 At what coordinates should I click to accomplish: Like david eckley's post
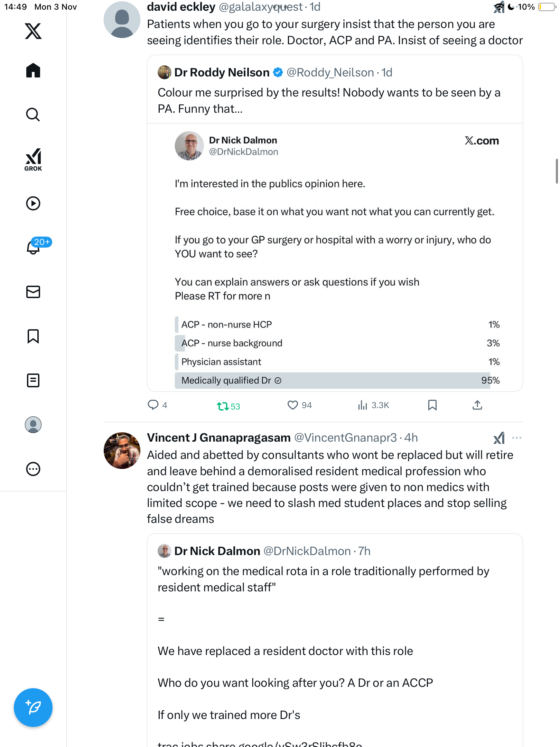click(x=293, y=405)
